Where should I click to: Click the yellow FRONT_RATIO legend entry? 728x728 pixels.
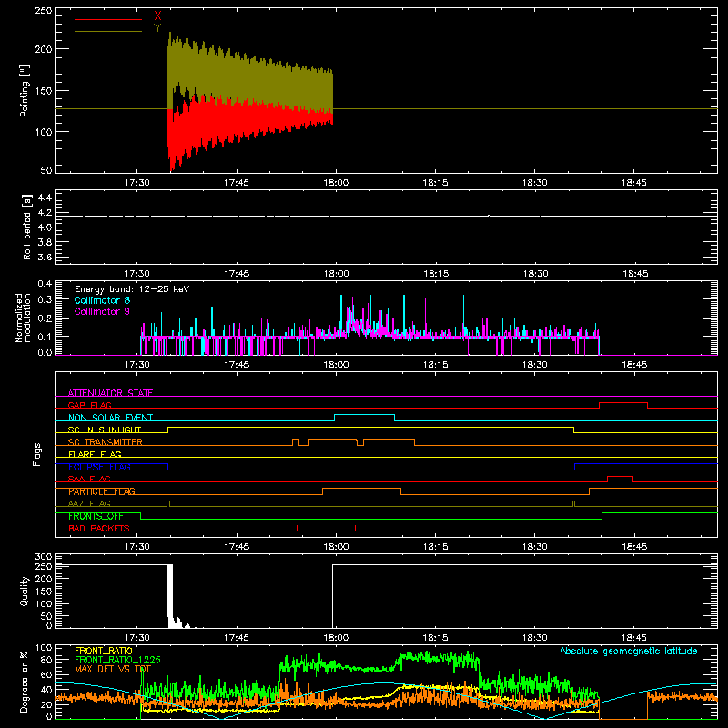[104, 651]
